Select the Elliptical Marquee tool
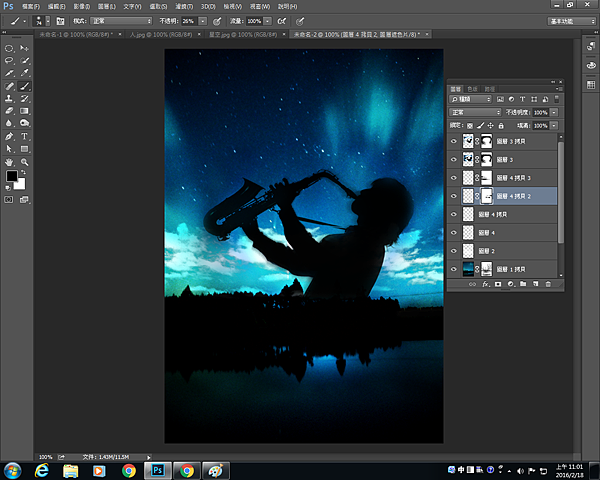 (9, 47)
